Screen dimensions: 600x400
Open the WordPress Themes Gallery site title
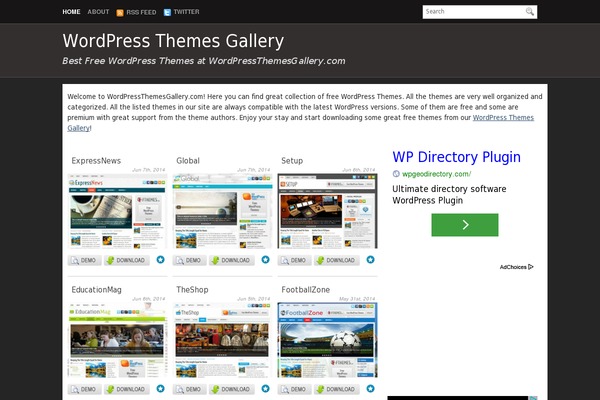173,41
